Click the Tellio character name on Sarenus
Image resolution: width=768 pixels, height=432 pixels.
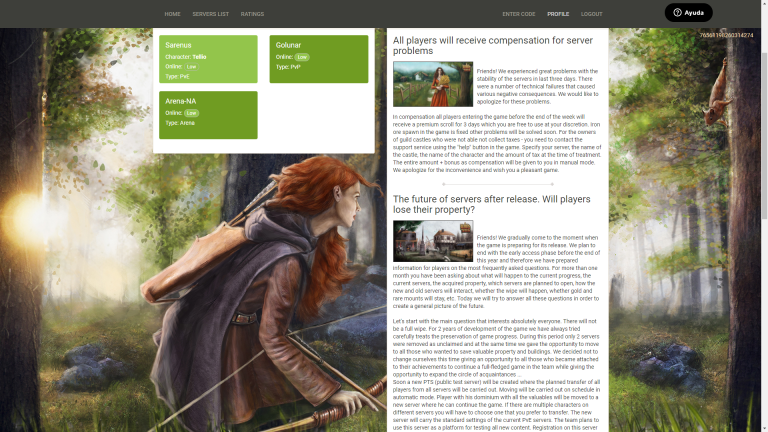pos(200,57)
